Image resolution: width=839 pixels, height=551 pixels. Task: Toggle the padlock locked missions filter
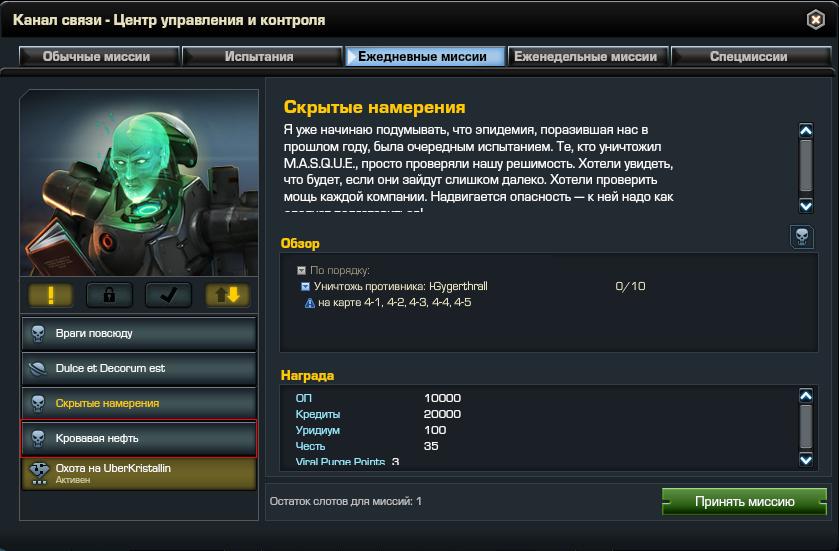(x=109, y=295)
